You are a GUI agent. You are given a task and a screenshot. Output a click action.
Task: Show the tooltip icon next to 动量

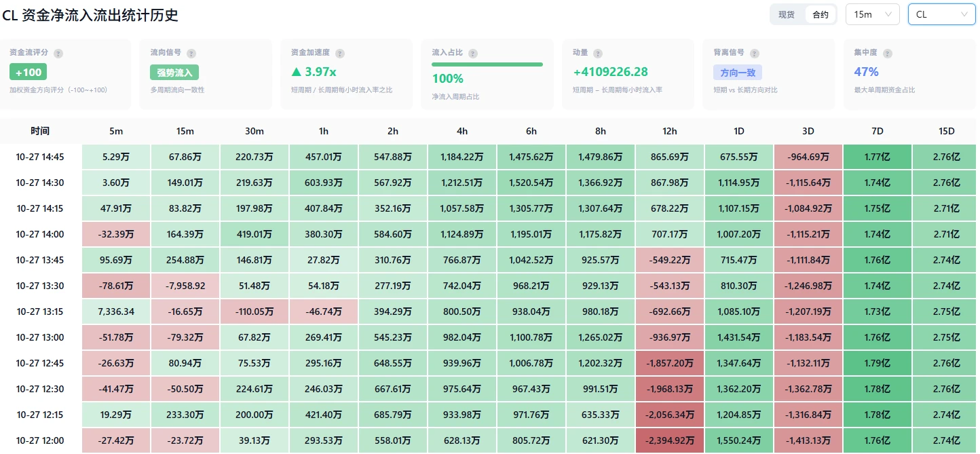tap(599, 53)
